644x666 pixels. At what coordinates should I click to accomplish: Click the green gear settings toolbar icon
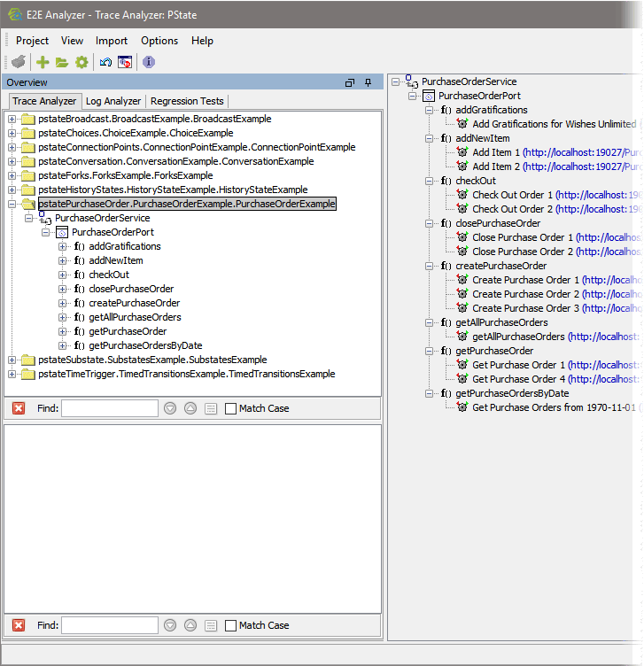[x=81, y=62]
